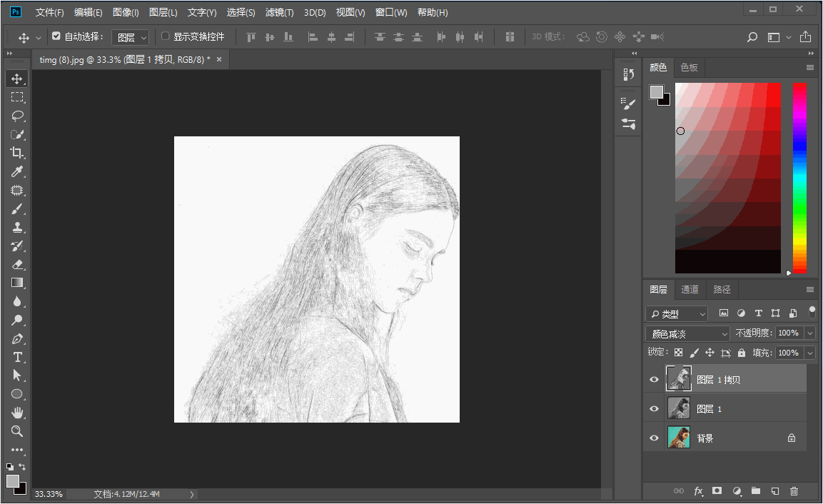Screen dimensions: 823x504
Task: Click the foreground color swatch in 颜色 panel
Action: tap(656, 92)
